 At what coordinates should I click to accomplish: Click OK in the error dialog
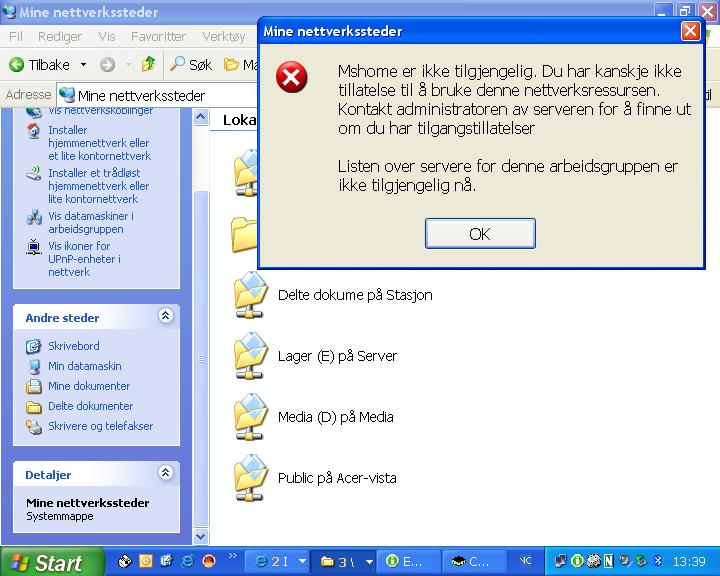click(x=480, y=234)
